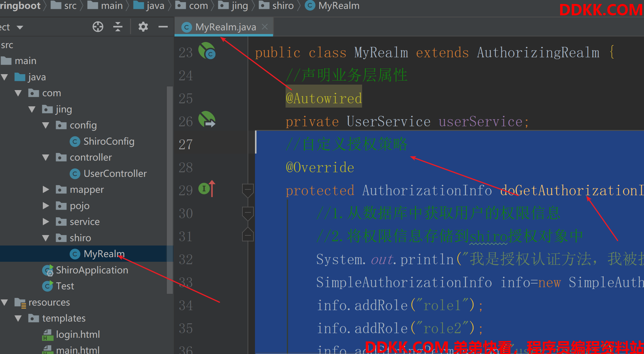Click the info.addRole("role2") statement
Image resolution: width=644 pixels, height=354 pixels.
pyautogui.click(x=400, y=328)
